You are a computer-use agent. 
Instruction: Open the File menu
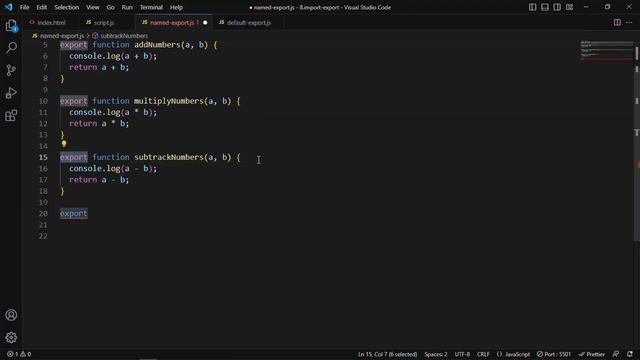click(x=24, y=7)
